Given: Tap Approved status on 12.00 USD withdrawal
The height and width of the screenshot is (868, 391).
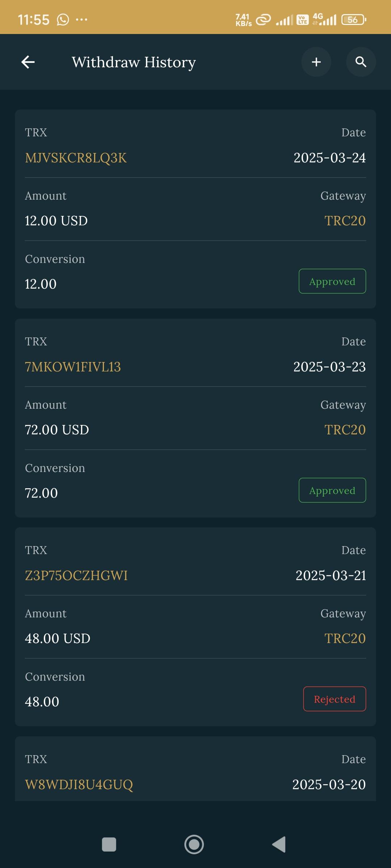Looking at the screenshot, I should click(x=332, y=281).
